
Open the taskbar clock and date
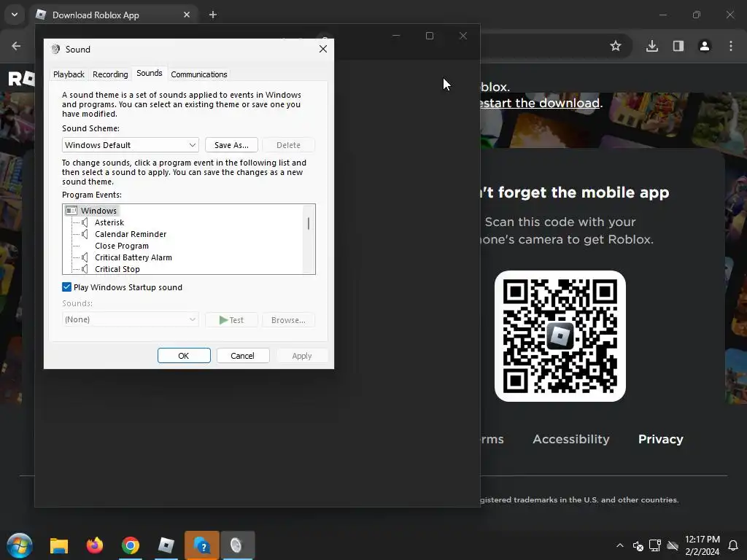click(703, 545)
